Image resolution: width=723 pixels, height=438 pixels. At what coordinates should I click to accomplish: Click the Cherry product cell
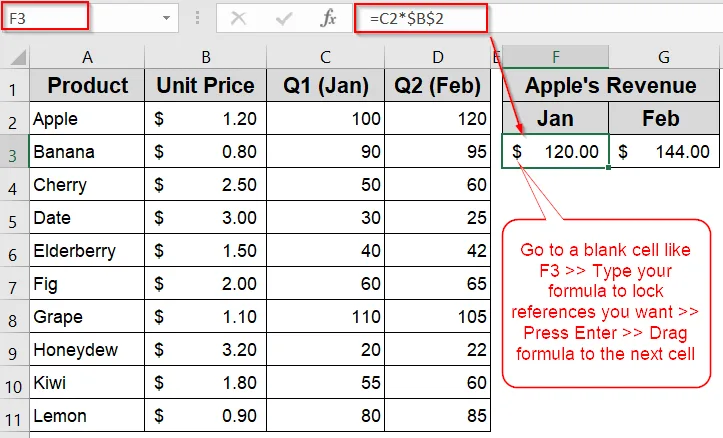[87, 185]
